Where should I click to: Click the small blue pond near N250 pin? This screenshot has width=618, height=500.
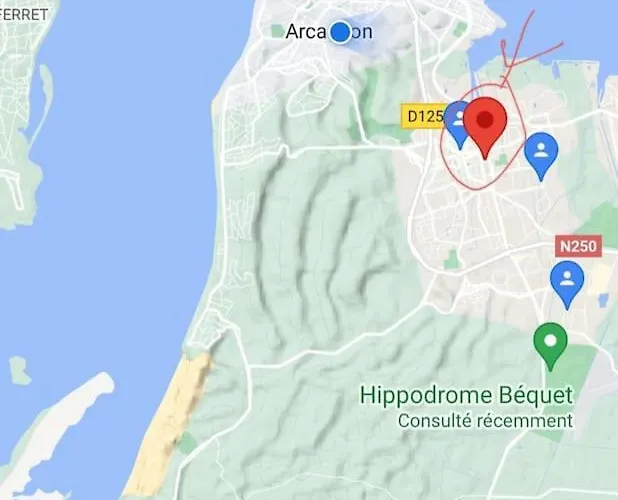pos(603,301)
